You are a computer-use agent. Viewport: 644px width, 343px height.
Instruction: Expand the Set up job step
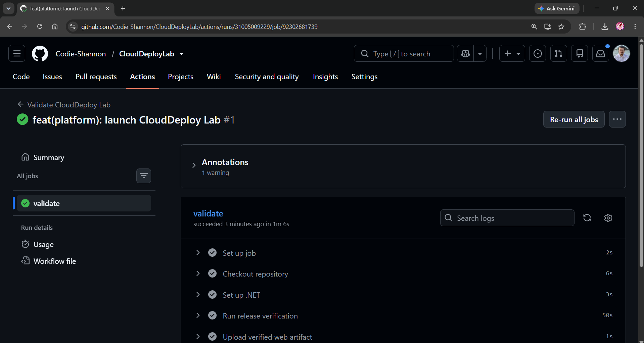(198, 252)
